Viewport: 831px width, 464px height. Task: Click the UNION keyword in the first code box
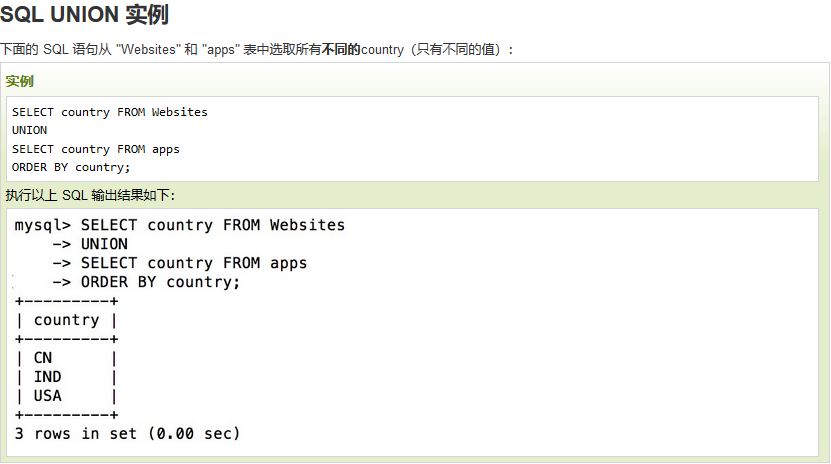coord(29,130)
